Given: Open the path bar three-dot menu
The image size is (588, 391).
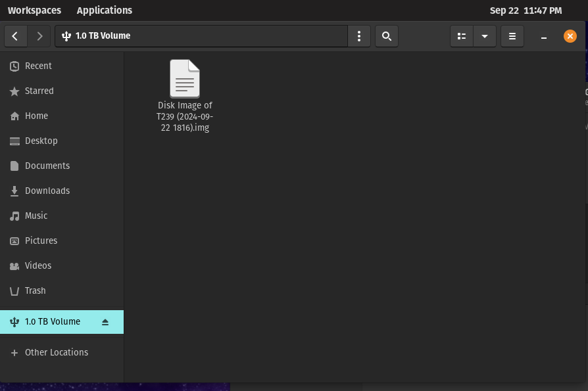Looking at the screenshot, I should pos(359,36).
